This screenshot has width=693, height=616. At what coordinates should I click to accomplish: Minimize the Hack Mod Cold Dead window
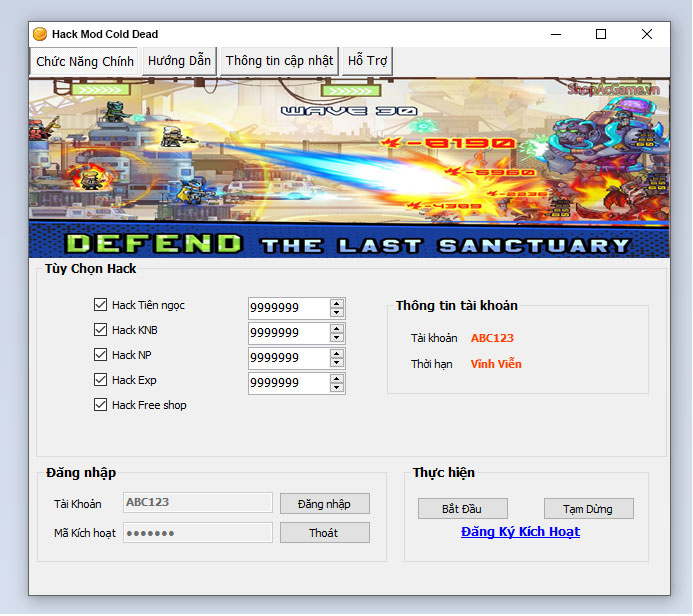[556, 34]
